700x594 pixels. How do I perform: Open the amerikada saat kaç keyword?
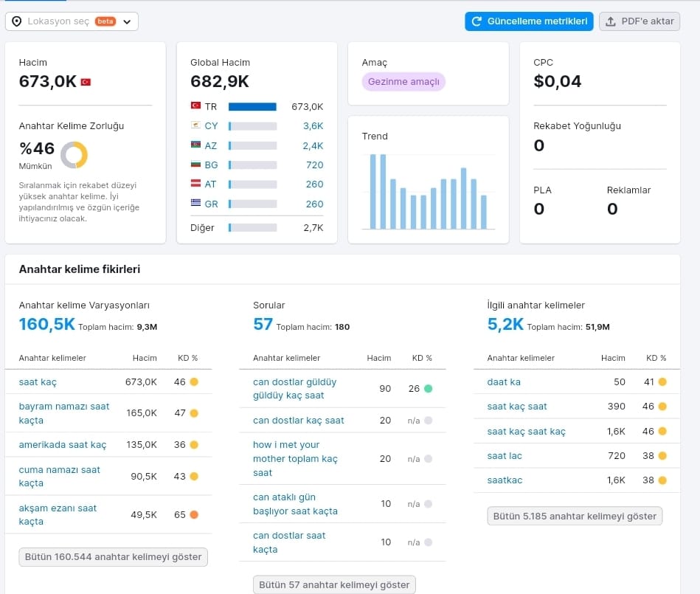(63, 445)
